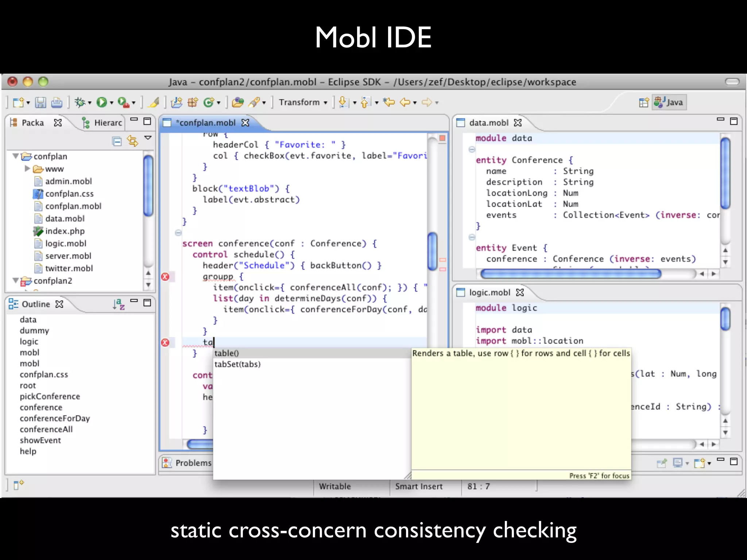Switch to the Hierarchy tab

pos(102,123)
